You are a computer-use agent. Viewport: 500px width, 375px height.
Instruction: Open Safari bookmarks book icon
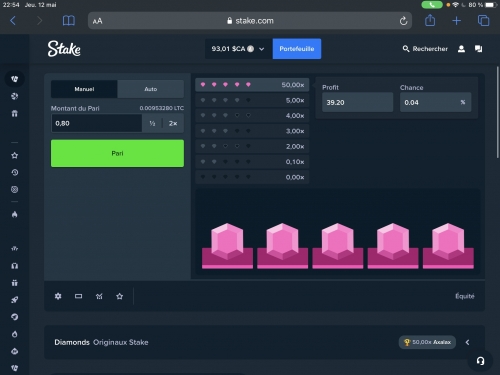tap(69, 21)
